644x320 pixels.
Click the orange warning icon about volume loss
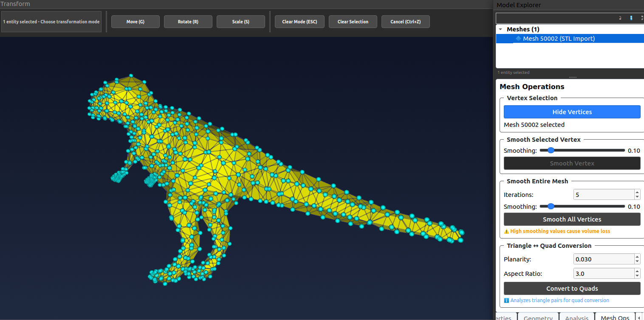pos(506,231)
